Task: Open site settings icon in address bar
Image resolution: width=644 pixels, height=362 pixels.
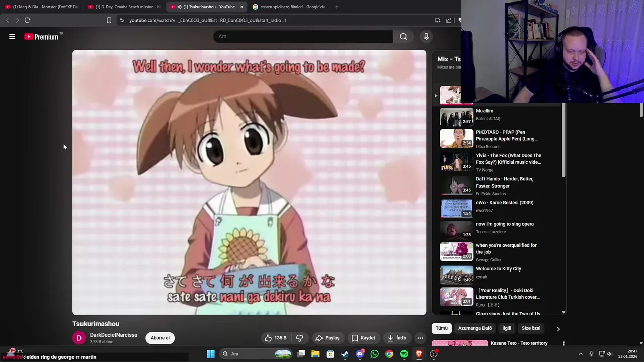Action: [122, 20]
